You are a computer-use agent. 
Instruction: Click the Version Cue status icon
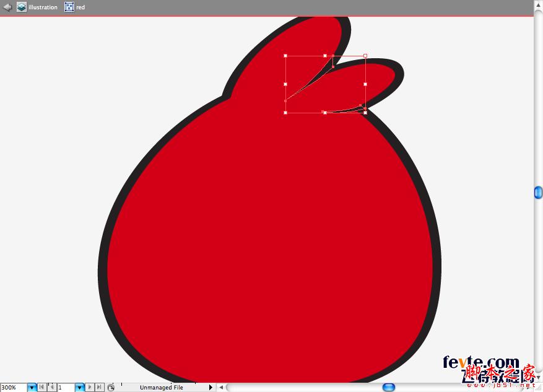tap(110, 387)
